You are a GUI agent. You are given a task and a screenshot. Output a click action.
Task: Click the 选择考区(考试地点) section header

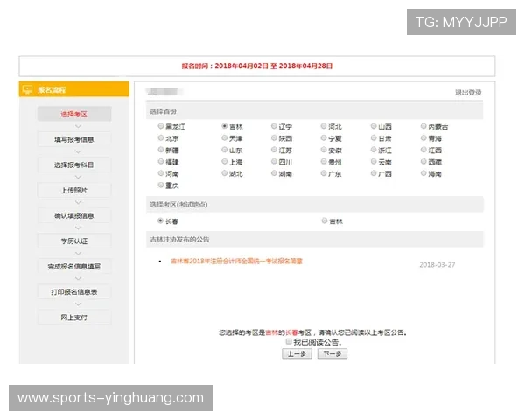pyautogui.click(x=315, y=204)
